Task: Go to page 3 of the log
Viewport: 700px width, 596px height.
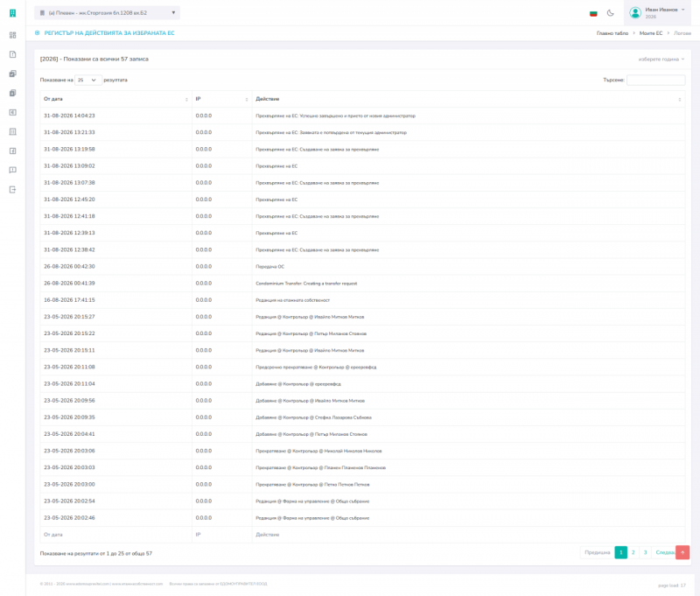Action: 645,553
